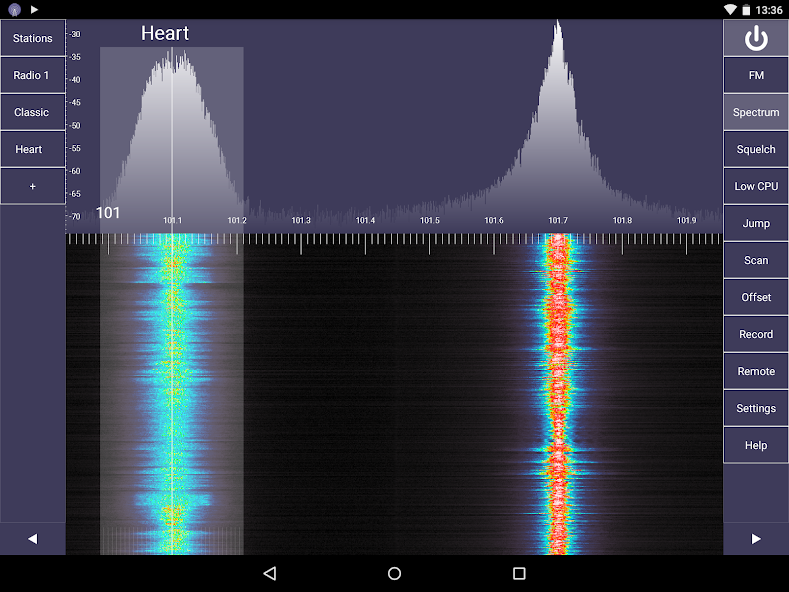Tap the Android home circle icon
Screen dimensions: 789x592
394,573
